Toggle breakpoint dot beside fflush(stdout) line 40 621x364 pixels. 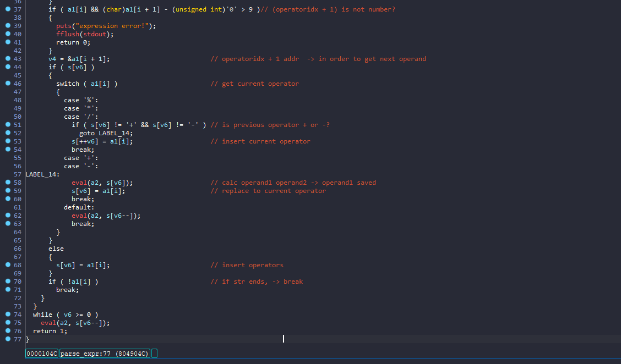[x=8, y=34]
